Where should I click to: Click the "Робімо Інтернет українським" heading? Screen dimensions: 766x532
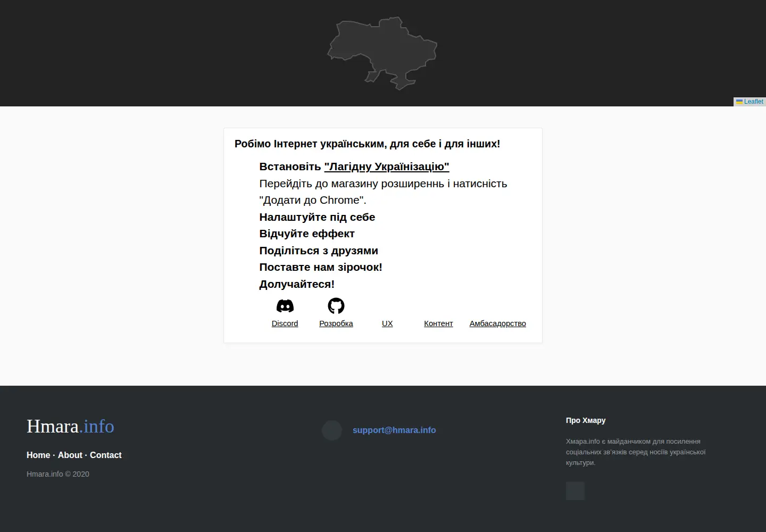coord(367,144)
